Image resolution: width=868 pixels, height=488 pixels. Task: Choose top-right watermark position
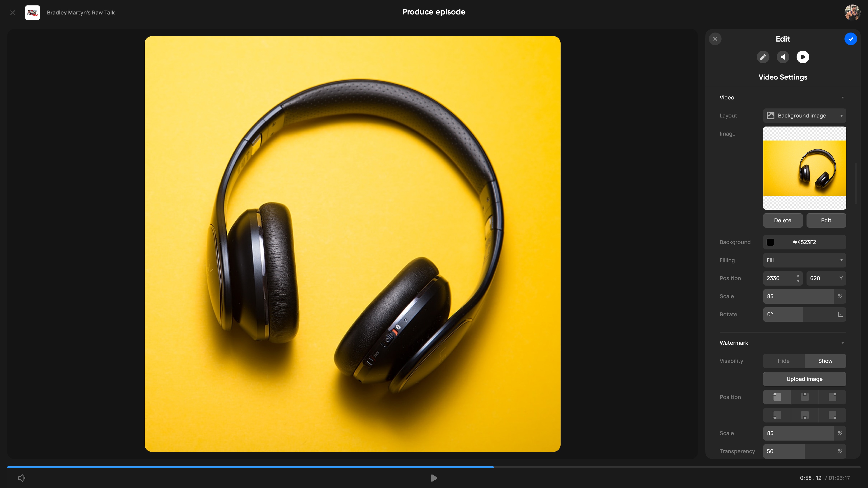point(832,397)
